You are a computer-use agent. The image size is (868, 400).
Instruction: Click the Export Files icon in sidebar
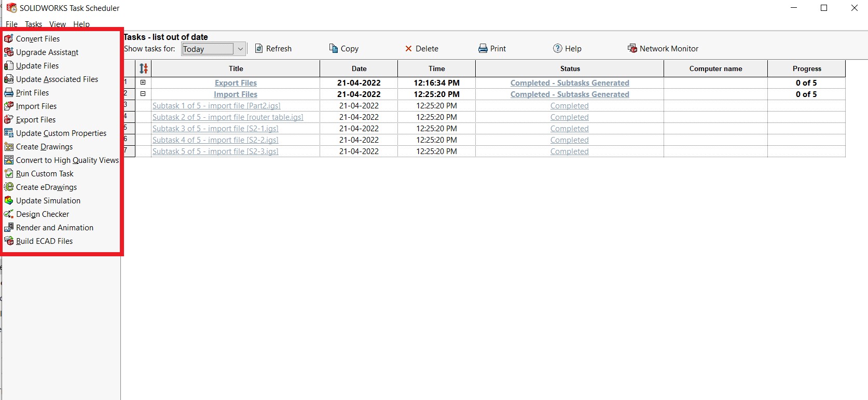9,119
